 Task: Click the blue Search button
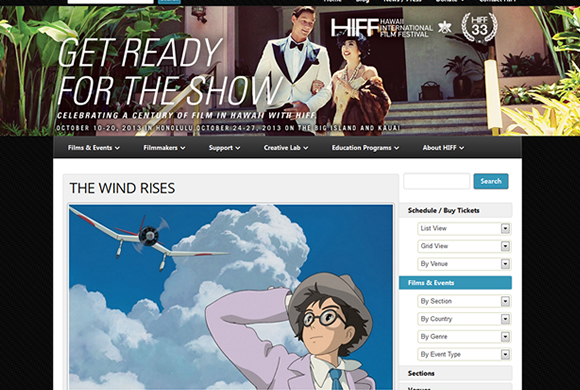[x=491, y=181]
